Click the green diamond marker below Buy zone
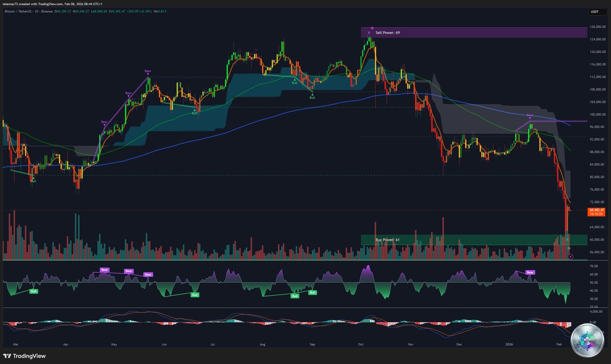The width and height of the screenshot is (611, 364). (569, 249)
